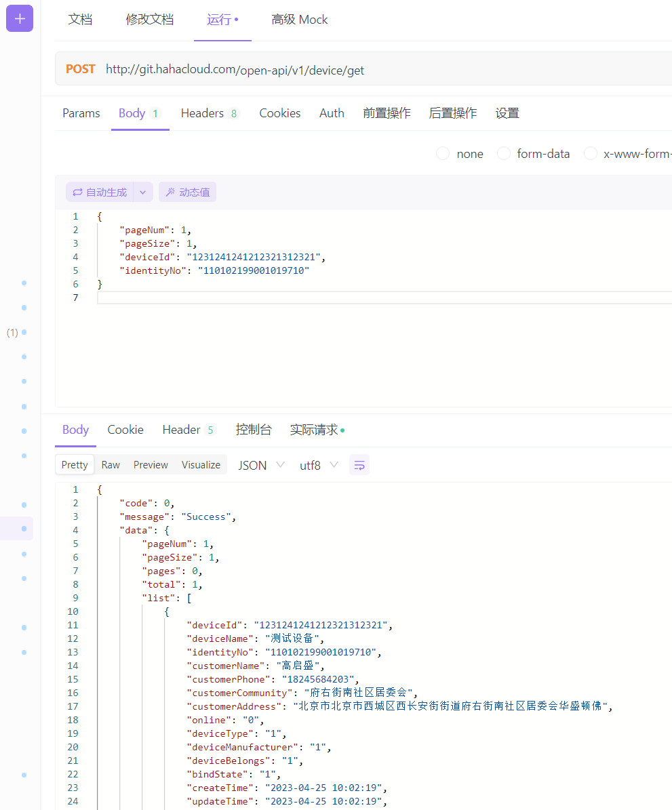Switch to Raw response view
This screenshot has width=672, height=810.
(111, 465)
